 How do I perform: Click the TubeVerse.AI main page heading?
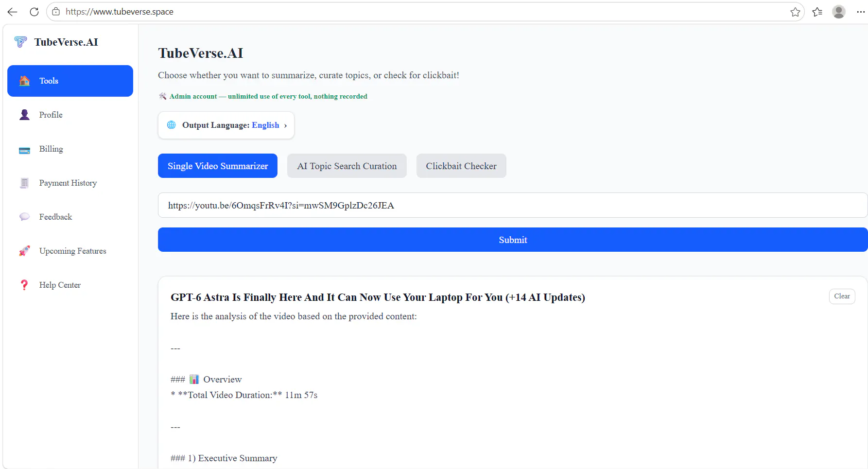[201, 53]
